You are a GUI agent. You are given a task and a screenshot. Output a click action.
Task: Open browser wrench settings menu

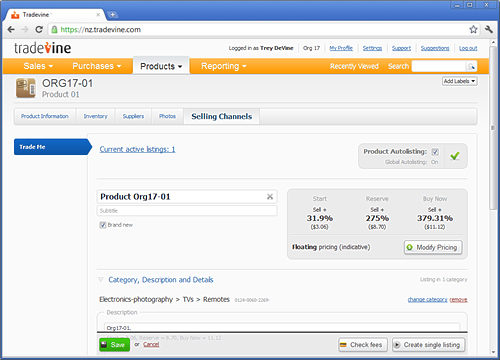point(489,30)
